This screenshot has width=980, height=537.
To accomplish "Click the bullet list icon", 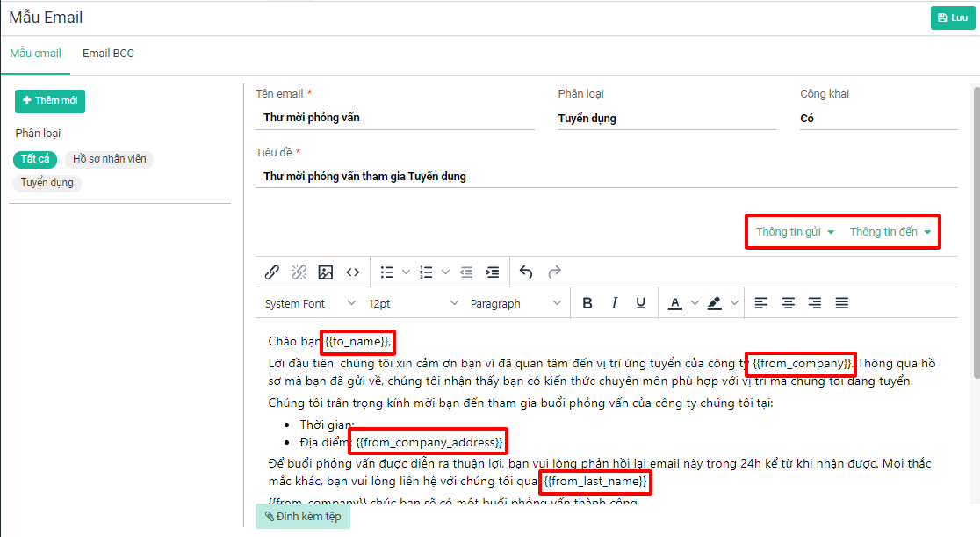I will (387, 272).
